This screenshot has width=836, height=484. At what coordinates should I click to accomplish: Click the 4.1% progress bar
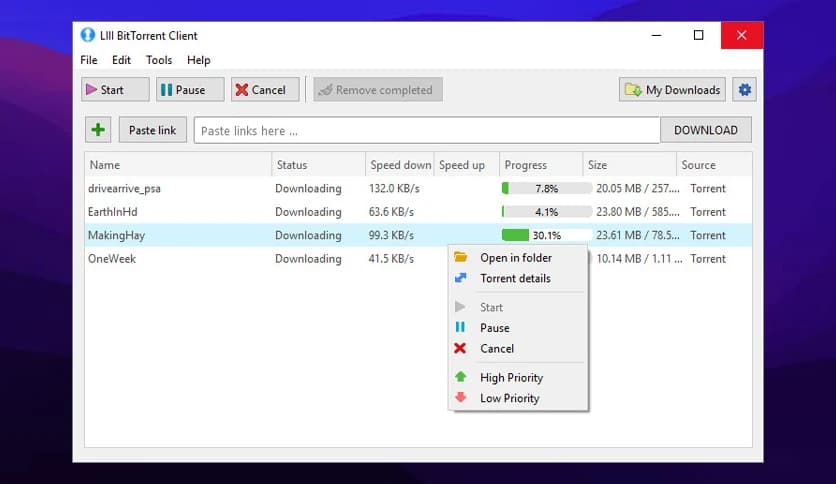point(546,212)
